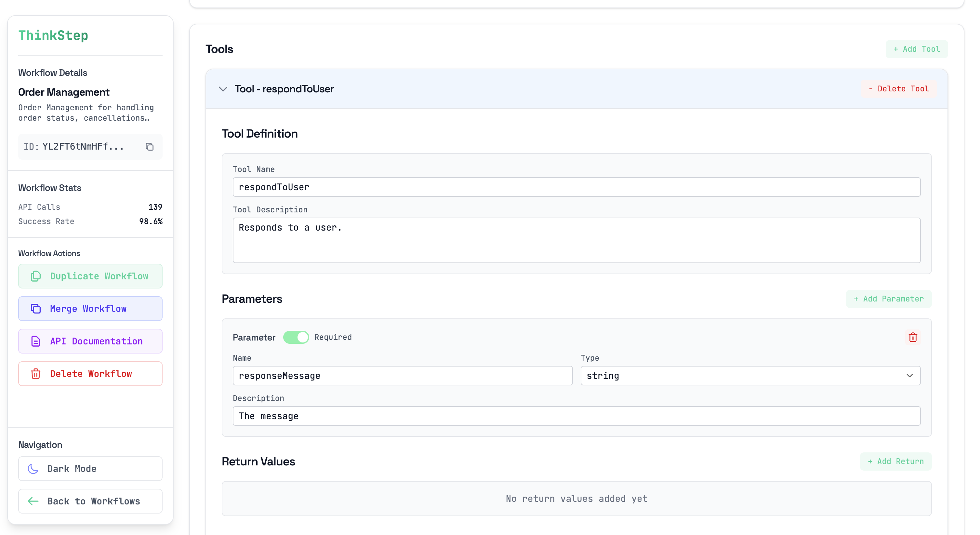Click the Merge Workflow icon

click(x=36, y=309)
